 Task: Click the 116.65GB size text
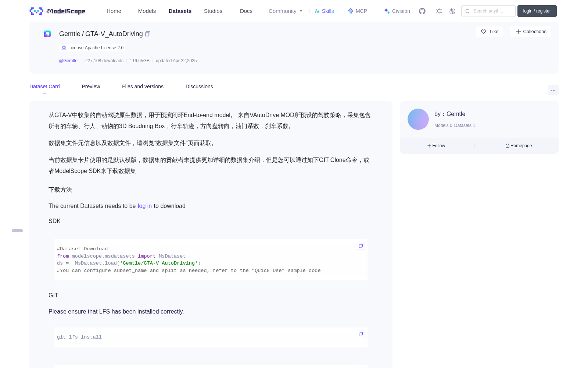pos(140,61)
